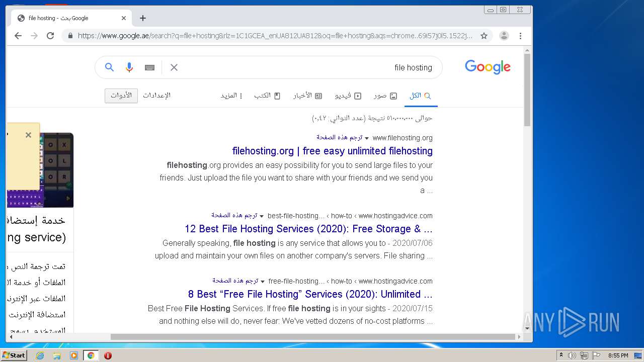This screenshot has height=362, width=644.
Task: Select the الكل (All) results tab
Action: click(421, 96)
